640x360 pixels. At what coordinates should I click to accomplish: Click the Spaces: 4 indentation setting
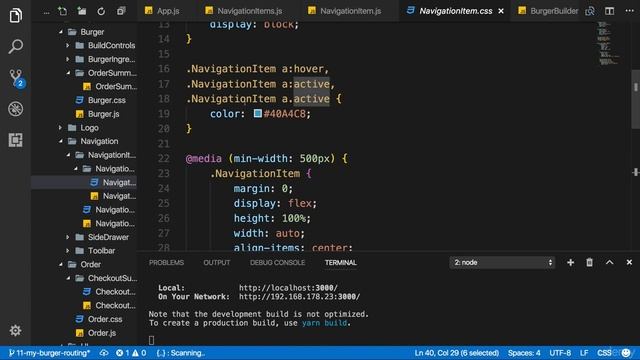pos(524,353)
